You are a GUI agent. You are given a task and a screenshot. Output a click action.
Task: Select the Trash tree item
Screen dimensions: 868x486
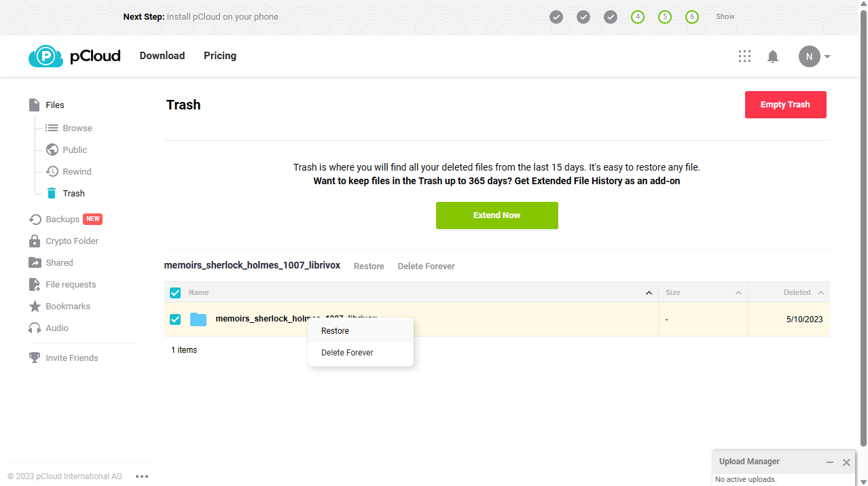coord(74,193)
